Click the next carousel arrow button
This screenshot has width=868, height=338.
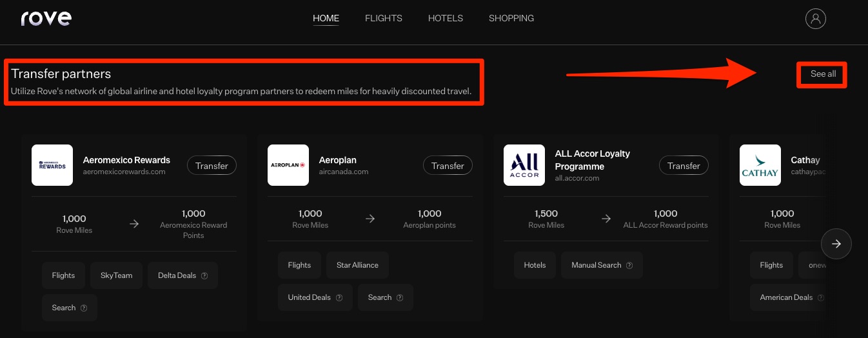pyautogui.click(x=836, y=244)
